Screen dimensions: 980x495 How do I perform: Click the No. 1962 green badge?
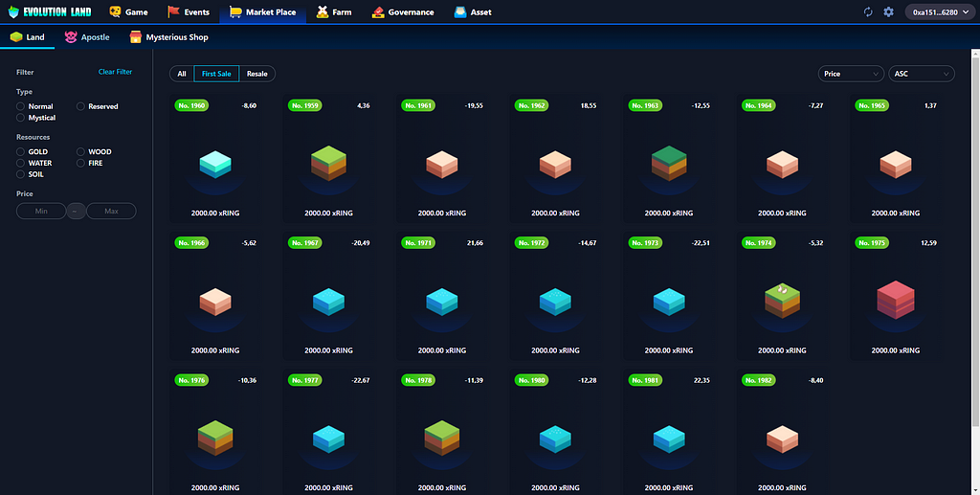tap(531, 105)
